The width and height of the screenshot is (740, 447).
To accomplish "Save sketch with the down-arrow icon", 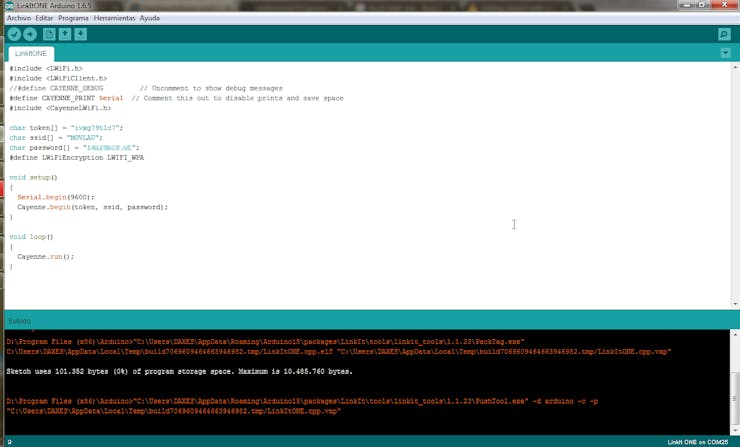I will pyautogui.click(x=81, y=34).
